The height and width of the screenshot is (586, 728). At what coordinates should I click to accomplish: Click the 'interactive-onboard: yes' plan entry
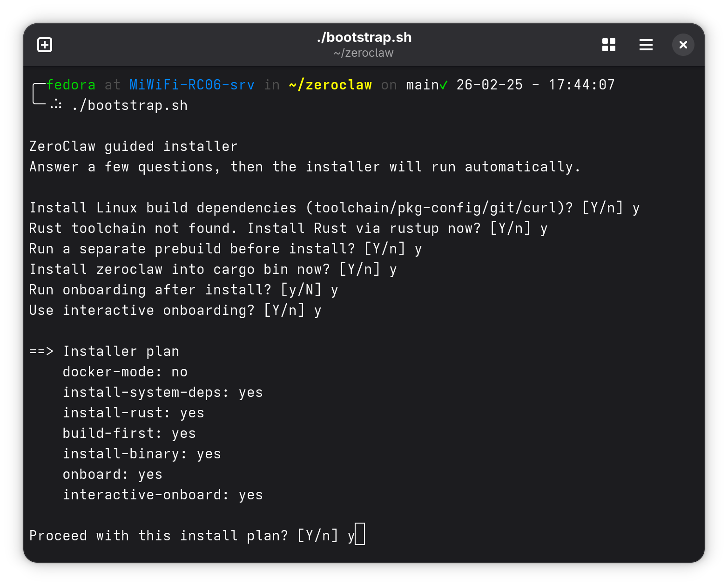[162, 495]
